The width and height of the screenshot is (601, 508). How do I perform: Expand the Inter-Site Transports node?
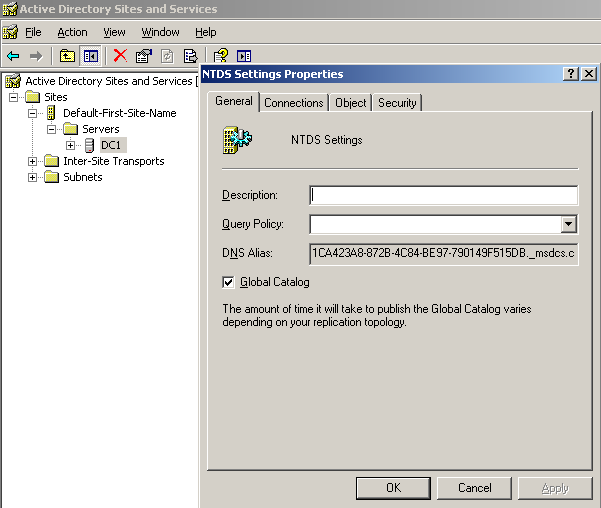[33, 161]
